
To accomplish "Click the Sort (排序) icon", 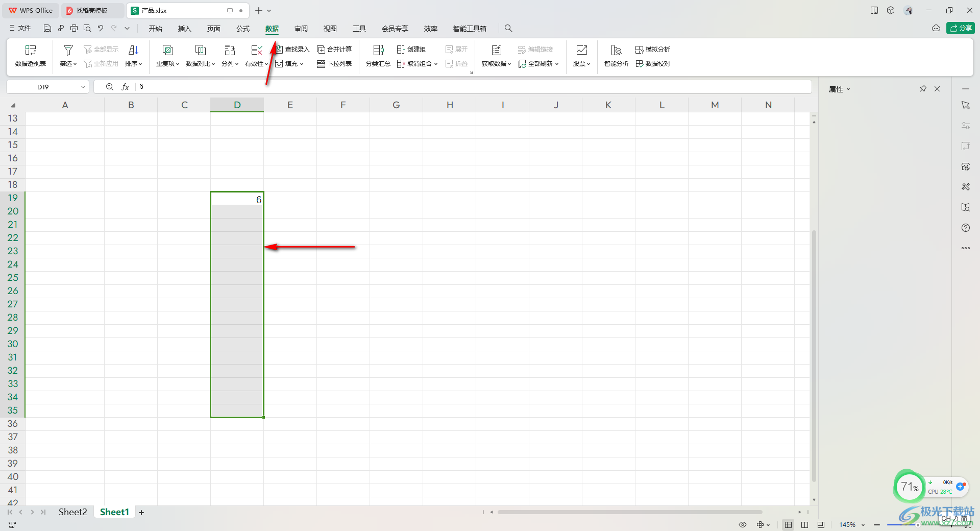I will pyautogui.click(x=133, y=50).
